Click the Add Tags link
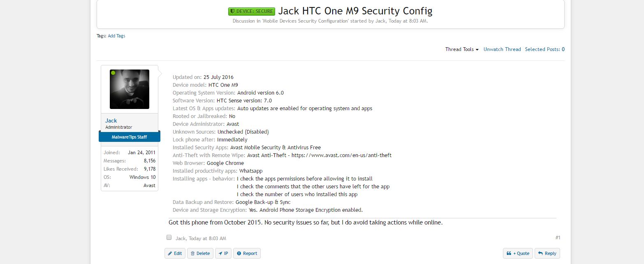The height and width of the screenshot is (264, 644). (x=116, y=36)
